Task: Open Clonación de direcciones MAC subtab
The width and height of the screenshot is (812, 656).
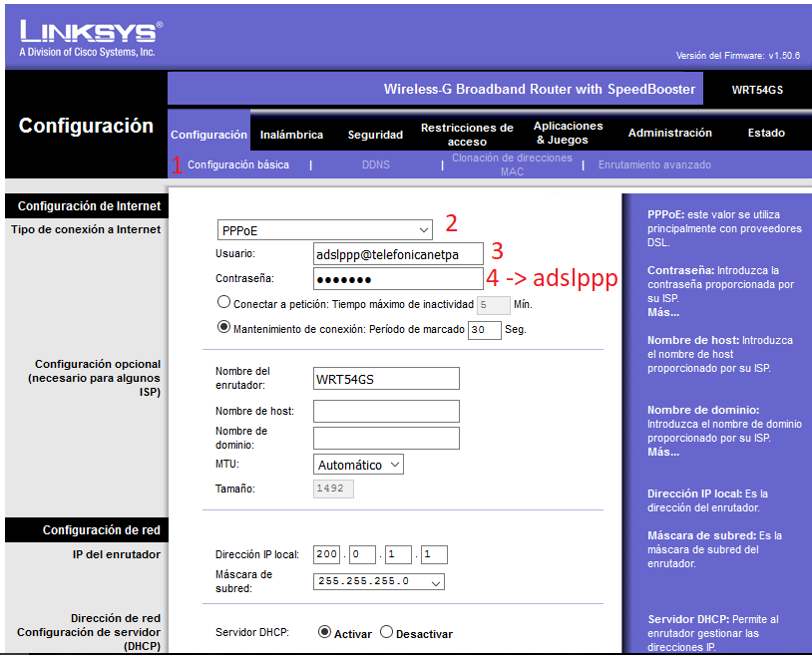Action: pyautogui.click(x=512, y=164)
